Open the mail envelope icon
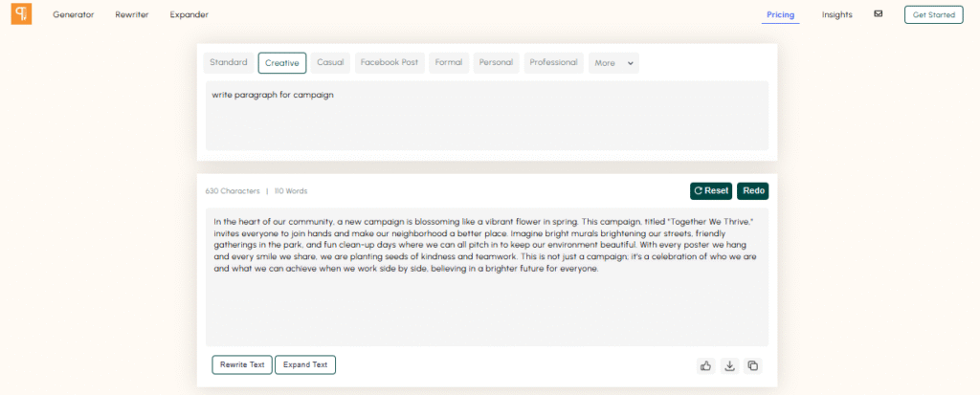Screen dimensions: 980x395 tap(879, 13)
